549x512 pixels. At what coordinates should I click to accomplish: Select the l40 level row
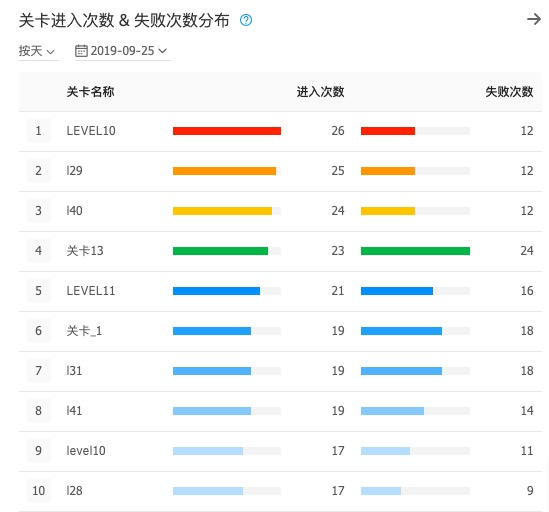pyautogui.click(x=280, y=211)
